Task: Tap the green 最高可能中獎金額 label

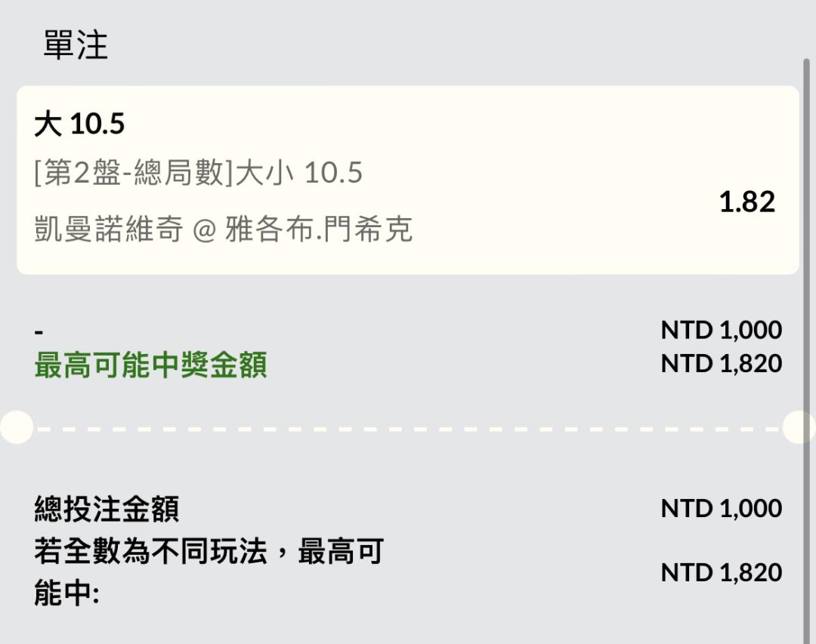Action: click(x=151, y=365)
